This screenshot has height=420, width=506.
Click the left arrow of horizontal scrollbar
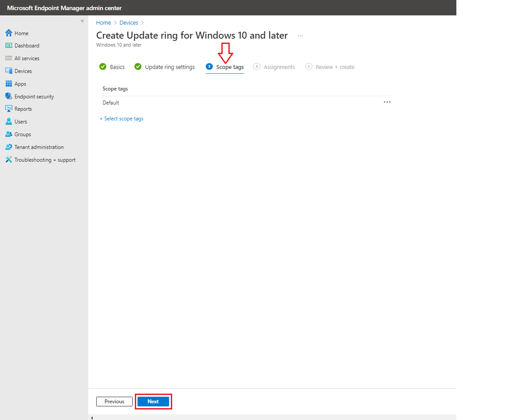coord(92,418)
